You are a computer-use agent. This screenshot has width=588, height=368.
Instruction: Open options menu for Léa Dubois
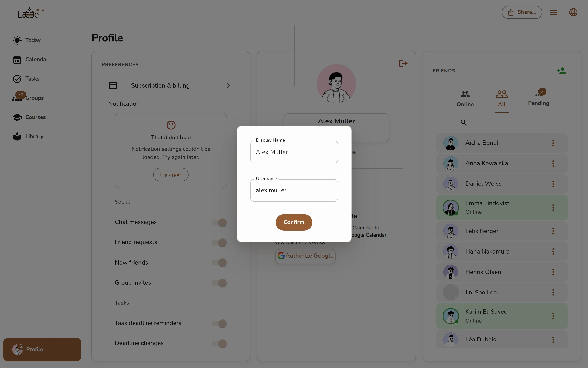[x=553, y=340]
